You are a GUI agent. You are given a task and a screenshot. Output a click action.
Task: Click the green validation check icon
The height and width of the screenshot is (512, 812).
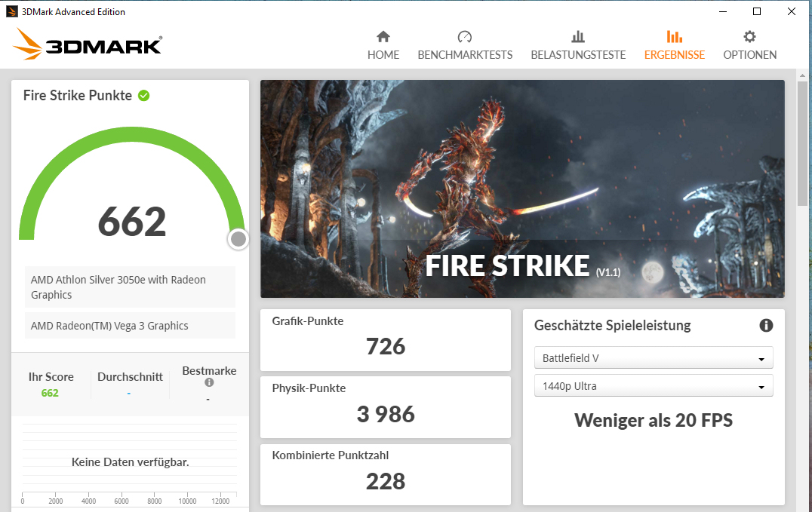144,95
